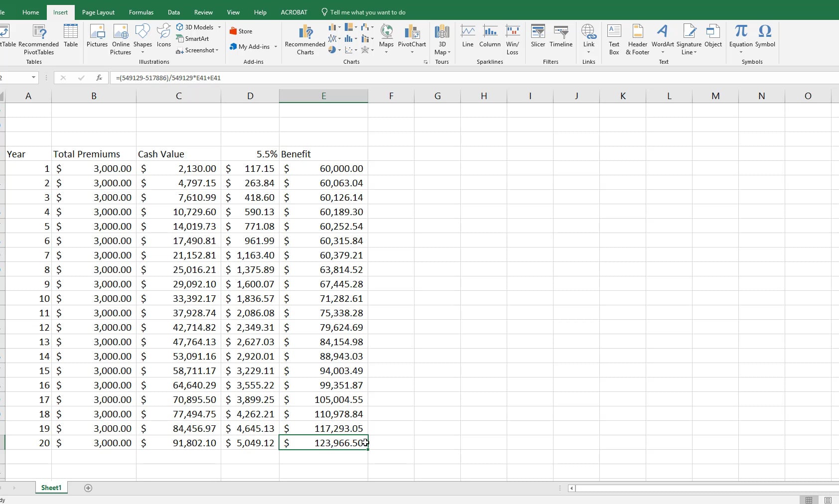Go to the Formulas tab
Screen dimensions: 839x504
(141, 12)
